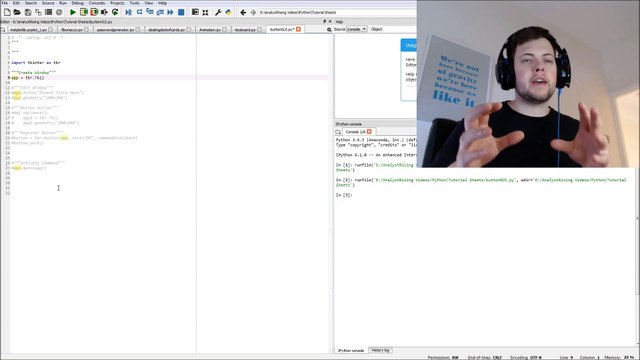Run the current cell
This screenshot has width=640, height=360.
84,12
